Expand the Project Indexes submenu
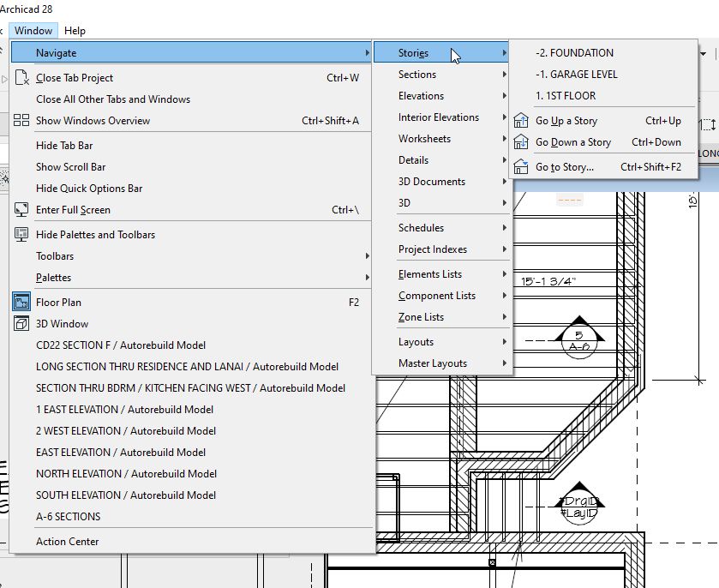The height and width of the screenshot is (588, 719). click(x=442, y=249)
